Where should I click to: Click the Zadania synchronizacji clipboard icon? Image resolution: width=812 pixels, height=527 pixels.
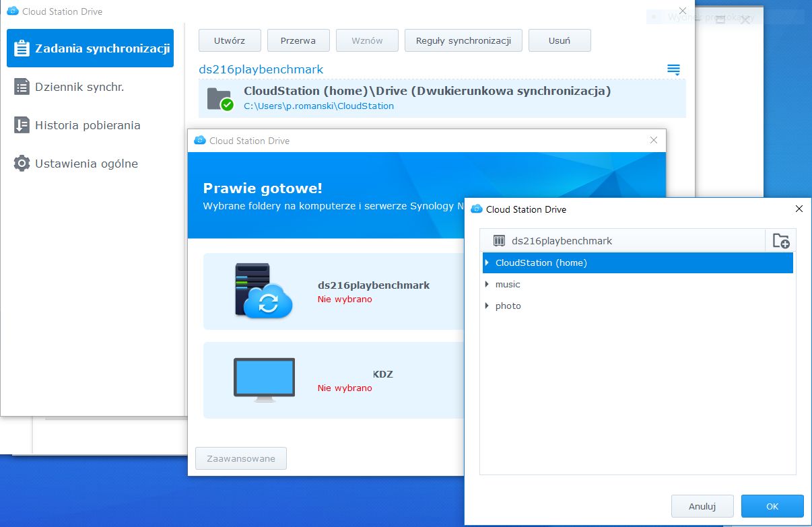[x=22, y=48]
